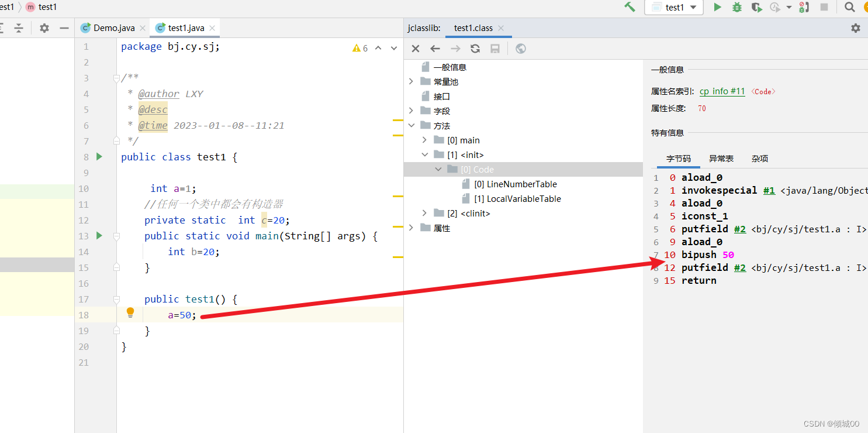
Task: Click the package bj.cy.sj; line
Action: [x=171, y=46]
